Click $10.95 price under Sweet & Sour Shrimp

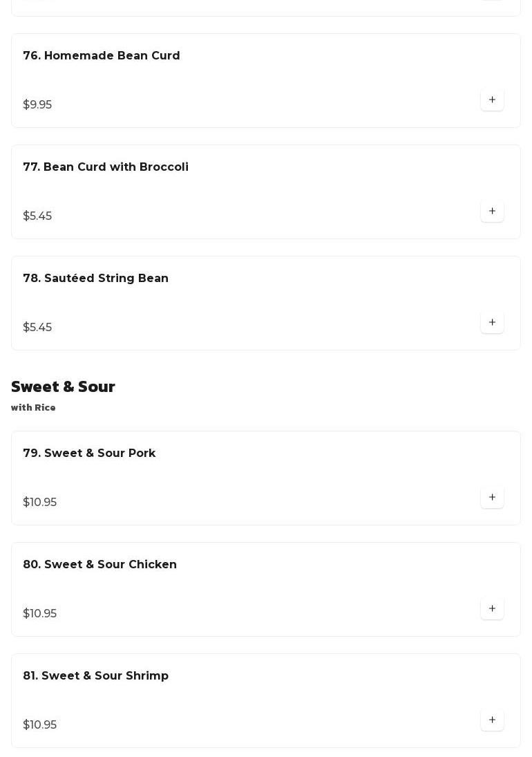40,725
